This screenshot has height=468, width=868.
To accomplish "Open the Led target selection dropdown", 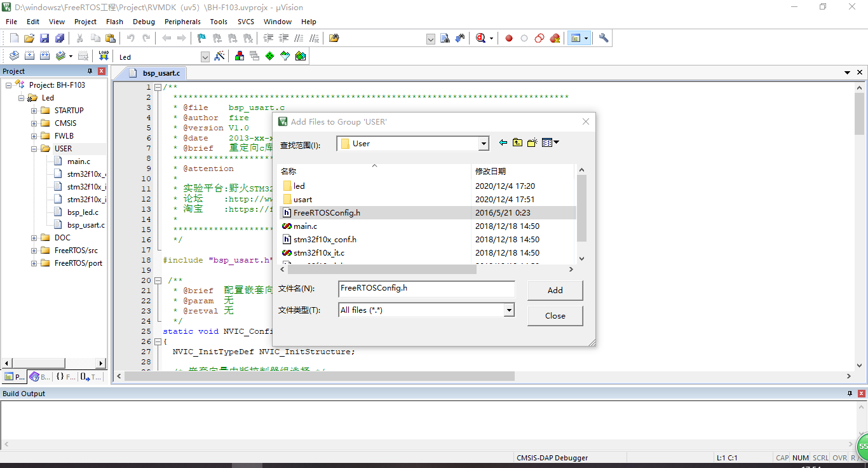I will click(205, 56).
